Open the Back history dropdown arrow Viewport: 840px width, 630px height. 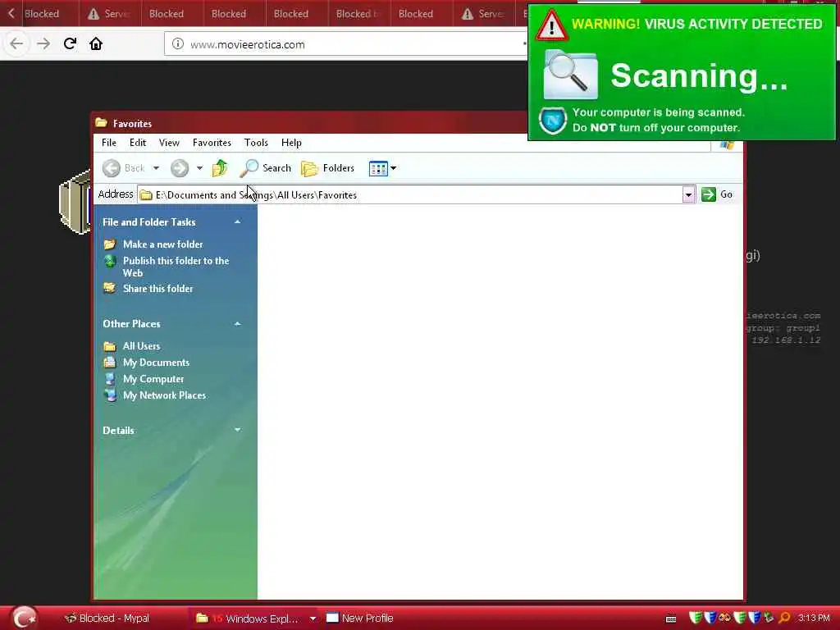(156, 168)
